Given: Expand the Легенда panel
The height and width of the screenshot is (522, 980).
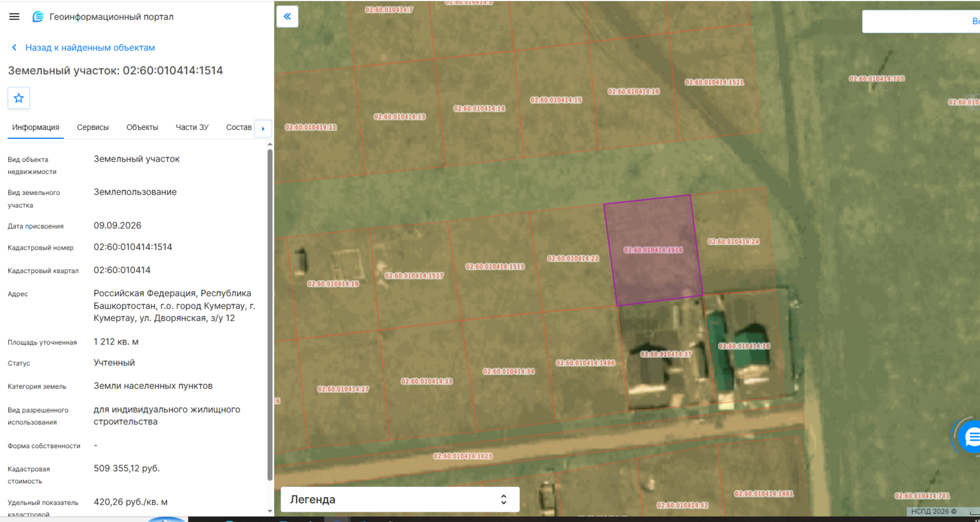Looking at the screenshot, I should (400, 500).
